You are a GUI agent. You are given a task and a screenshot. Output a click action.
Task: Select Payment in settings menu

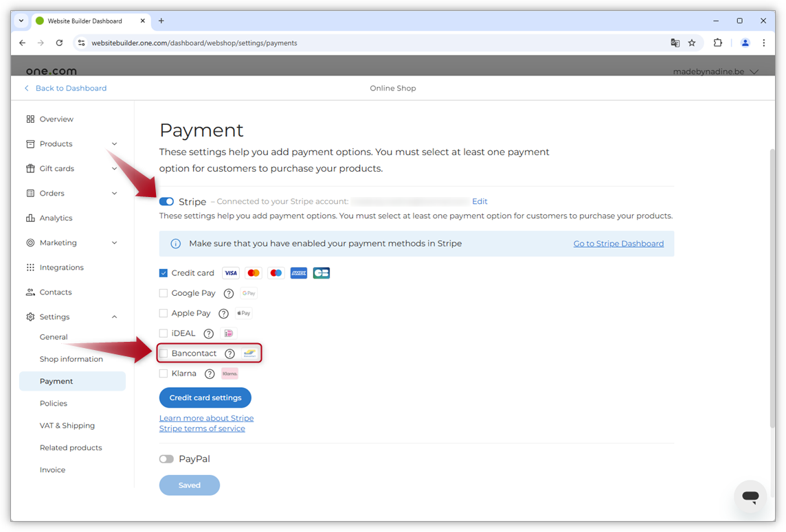point(72,381)
